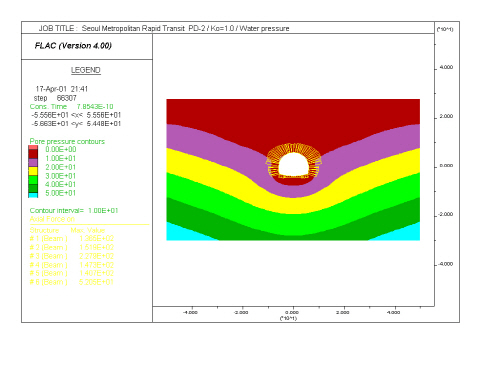Viewport: 500px width, 375px height.
Task: Click the '17-Apr-01 21:41' date stamp
Action: tap(62, 89)
